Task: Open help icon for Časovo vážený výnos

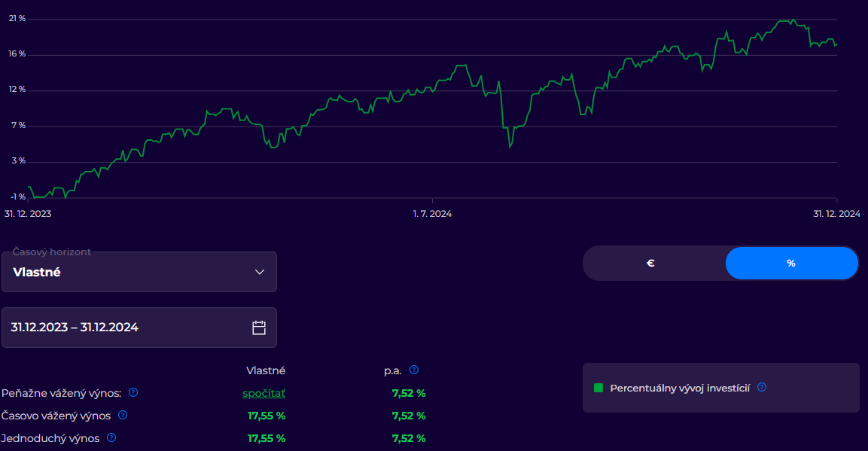Action: coord(123,415)
